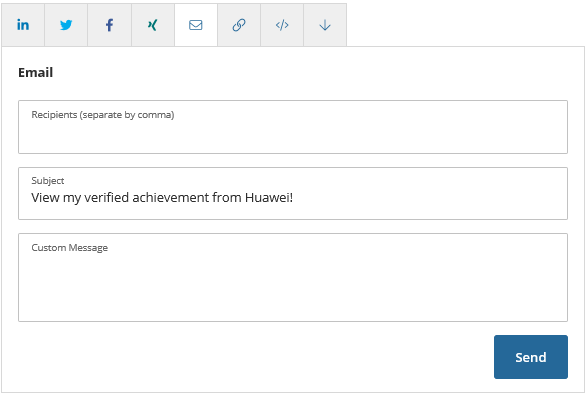Click the 'Email' section heading
This screenshot has width=587, height=395.
click(36, 72)
